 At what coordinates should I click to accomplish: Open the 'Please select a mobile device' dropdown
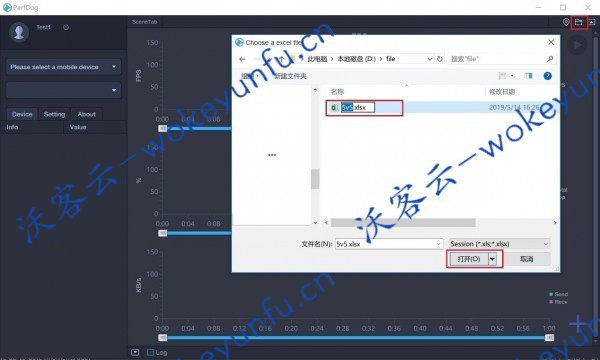click(64, 67)
